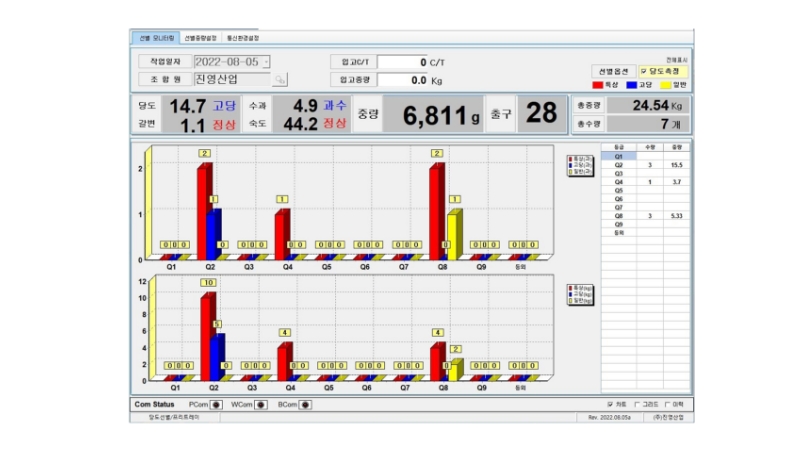Click the 작업일자 button
800x460 pixels.
coord(165,62)
